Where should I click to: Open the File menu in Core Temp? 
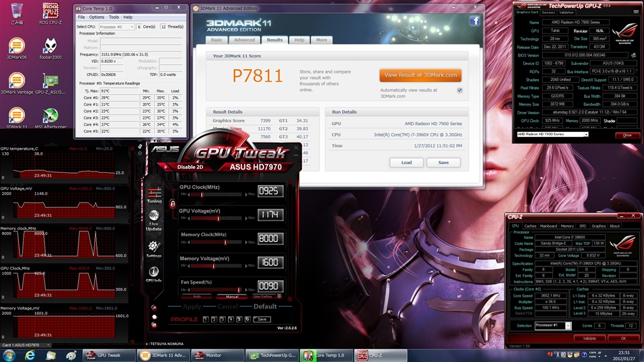[81, 17]
